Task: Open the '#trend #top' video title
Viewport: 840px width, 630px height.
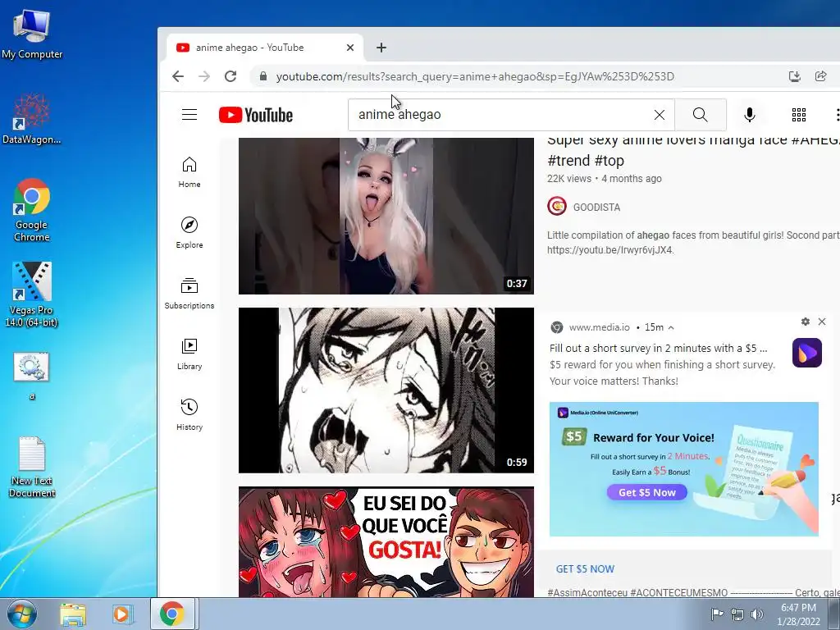Action: 586,160
